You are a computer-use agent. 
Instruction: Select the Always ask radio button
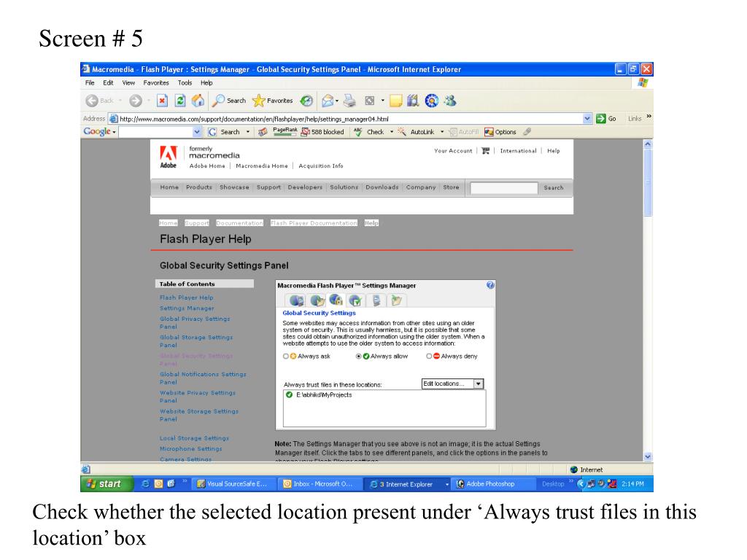pyautogui.click(x=286, y=356)
